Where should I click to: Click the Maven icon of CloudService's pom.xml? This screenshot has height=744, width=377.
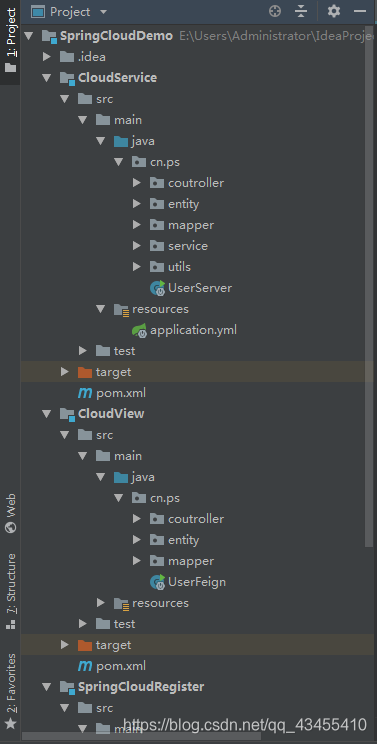click(85, 393)
